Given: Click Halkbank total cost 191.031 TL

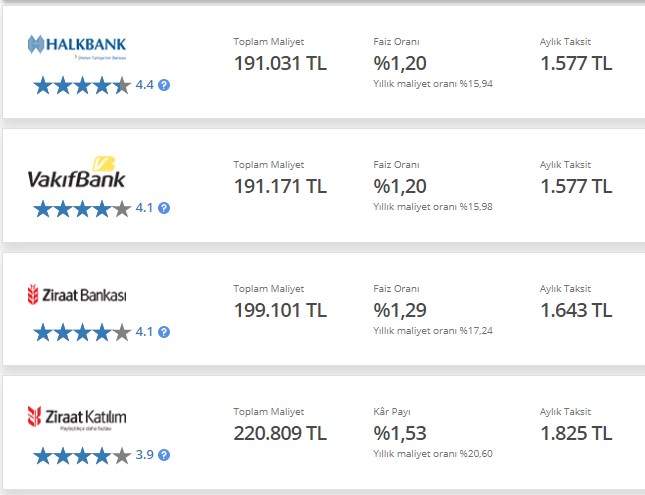Looking at the screenshot, I should (x=280, y=63).
